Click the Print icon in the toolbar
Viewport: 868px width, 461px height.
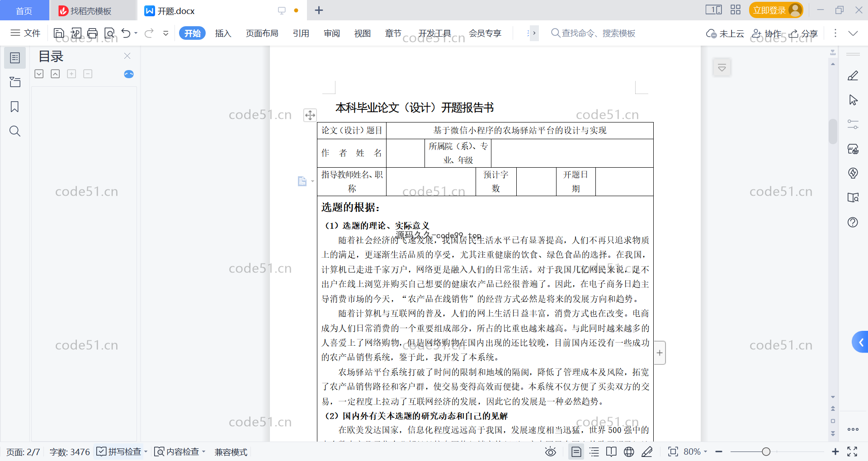click(93, 33)
